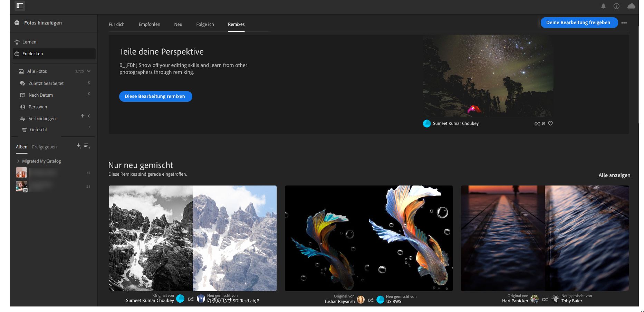Viewport: 644px width, 312px height.
Task: Open the shared album thumbnail with 24 photos
Action: click(x=21, y=186)
